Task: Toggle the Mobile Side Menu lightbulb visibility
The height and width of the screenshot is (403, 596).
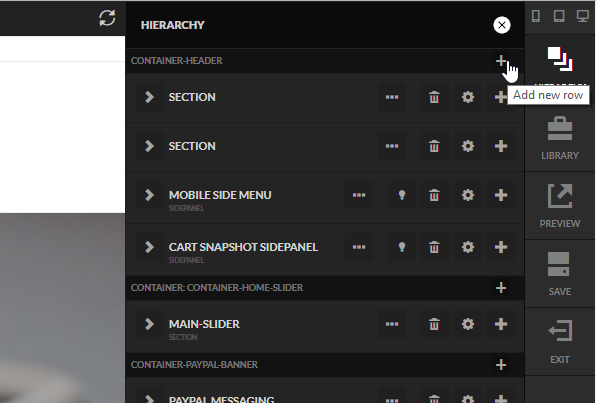Action: pos(401,195)
